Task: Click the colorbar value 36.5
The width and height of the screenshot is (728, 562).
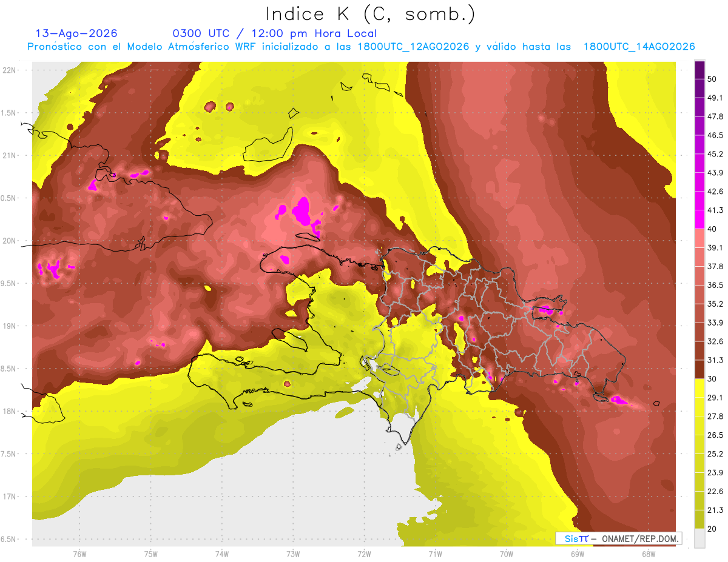Action: point(715,285)
